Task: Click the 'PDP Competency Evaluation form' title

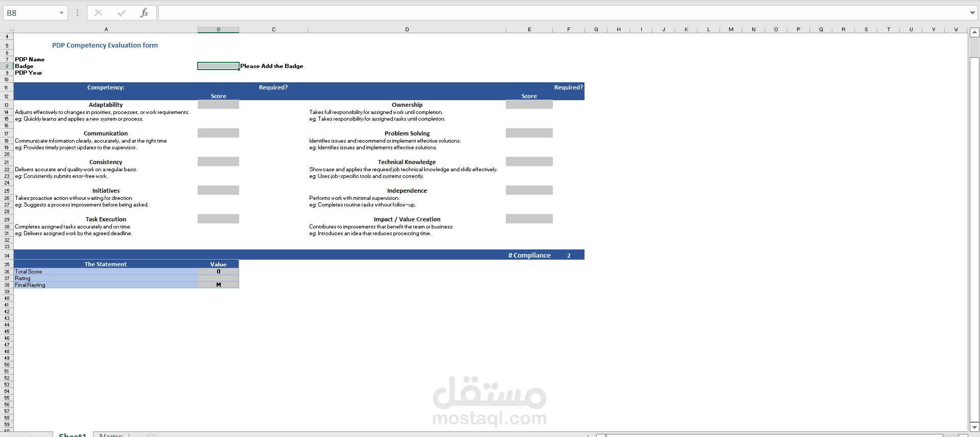Action: coord(105,45)
